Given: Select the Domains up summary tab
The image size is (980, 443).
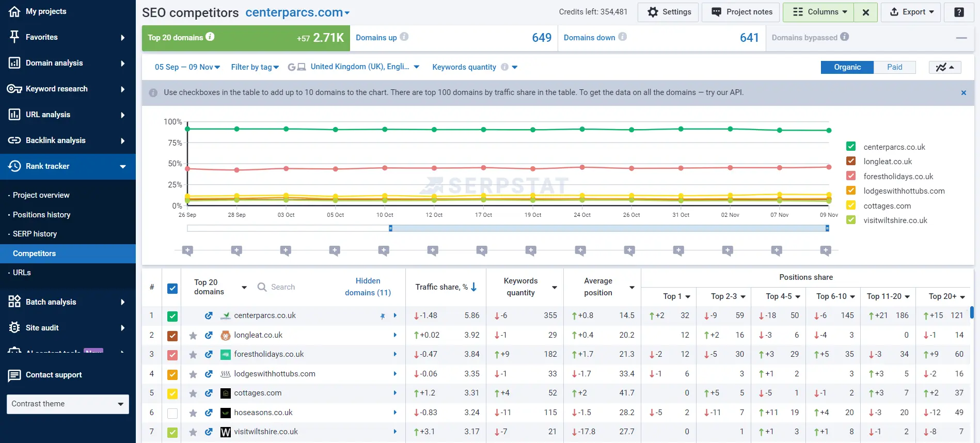Looking at the screenshot, I should 453,38.
